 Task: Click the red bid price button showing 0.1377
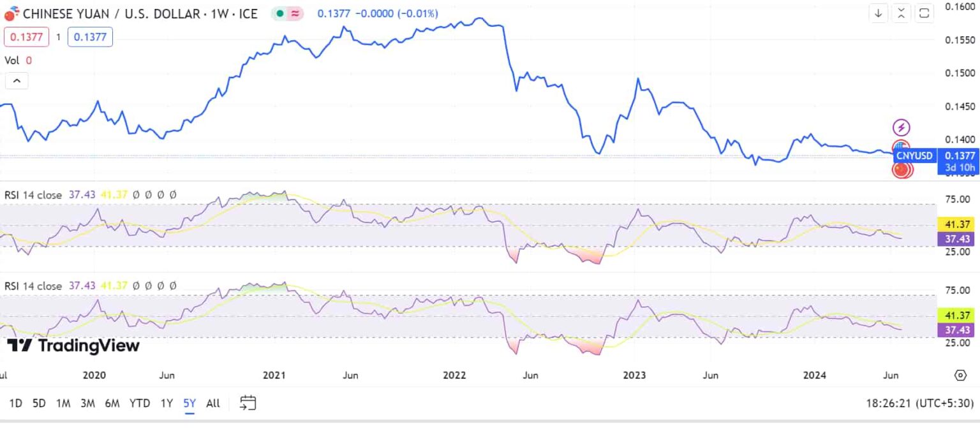pyautogui.click(x=26, y=36)
